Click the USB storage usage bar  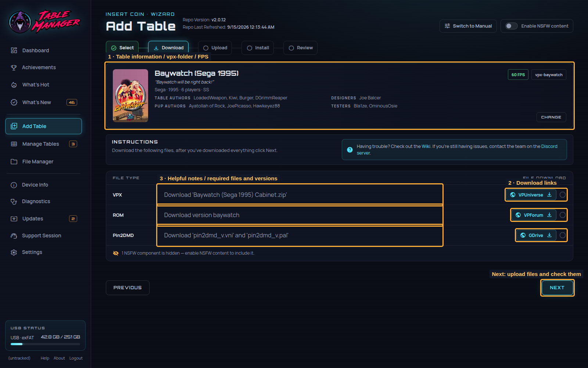pyautogui.click(x=45, y=344)
